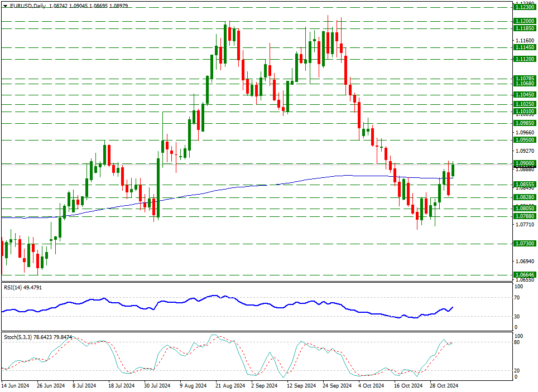Viewport: 538px width, 392px height.
Task: Click the 8 Jul 2024 date label
Action: point(84,386)
